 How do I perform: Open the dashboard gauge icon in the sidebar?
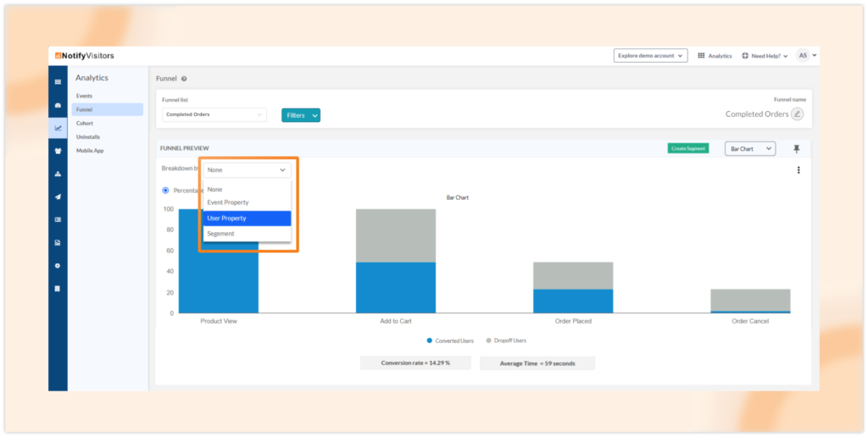tap(58, 105)
